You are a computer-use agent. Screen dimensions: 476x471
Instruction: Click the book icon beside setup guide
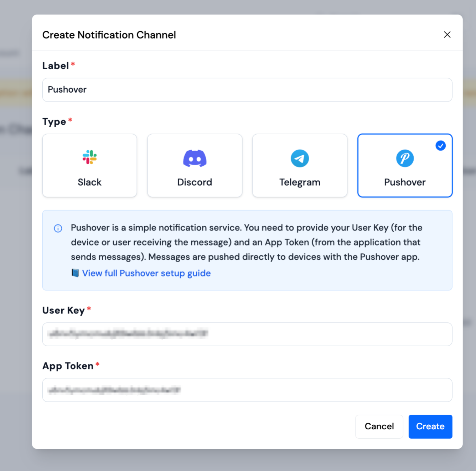(x=75, y=273)
